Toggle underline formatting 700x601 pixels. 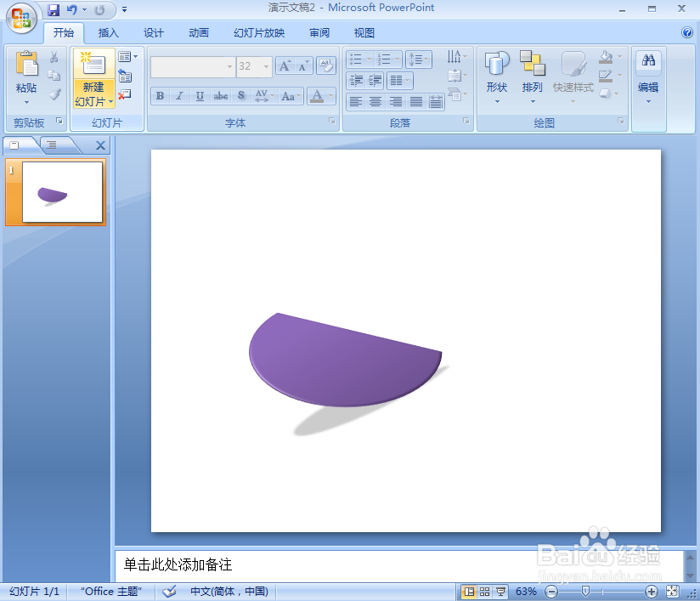200,95
